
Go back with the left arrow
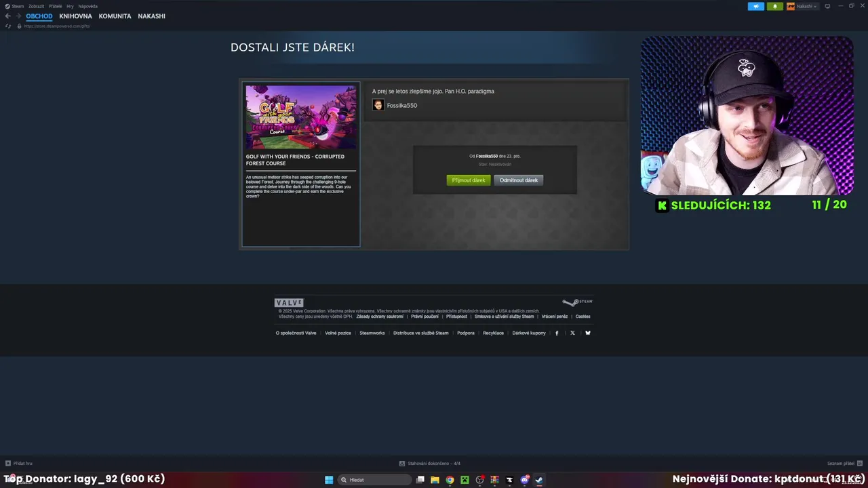pyautogui.click(x=7, y=16)
